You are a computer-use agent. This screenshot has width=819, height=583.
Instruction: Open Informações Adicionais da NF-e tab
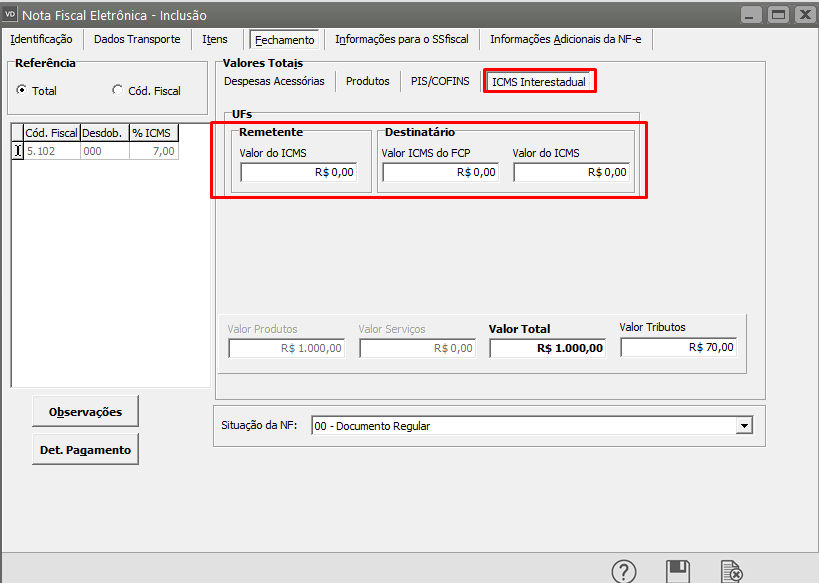565,39
